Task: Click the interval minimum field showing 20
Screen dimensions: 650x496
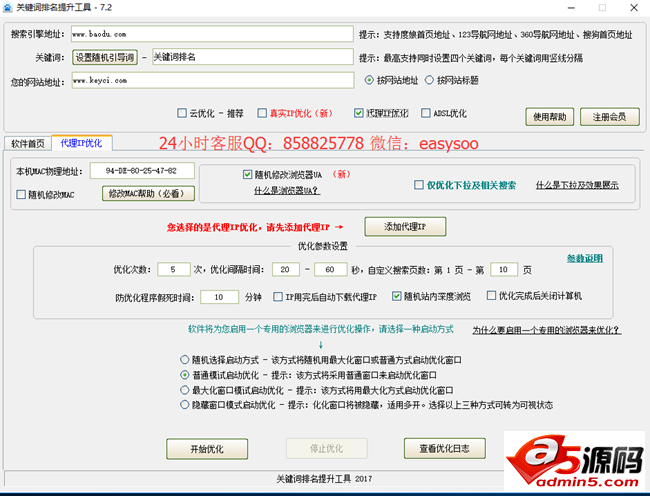Action: [x=286, y=270]
